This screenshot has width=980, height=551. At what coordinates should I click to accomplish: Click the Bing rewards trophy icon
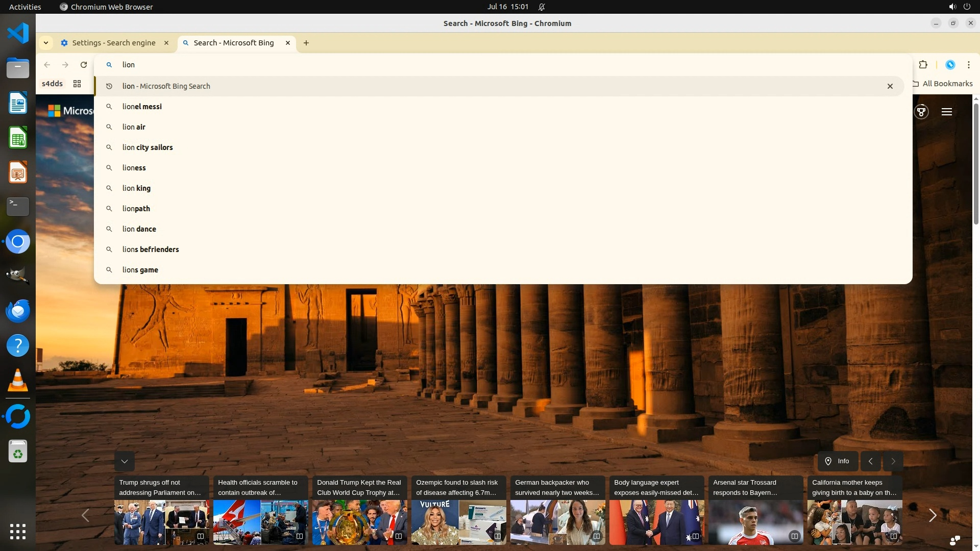(x=921, y=112)
